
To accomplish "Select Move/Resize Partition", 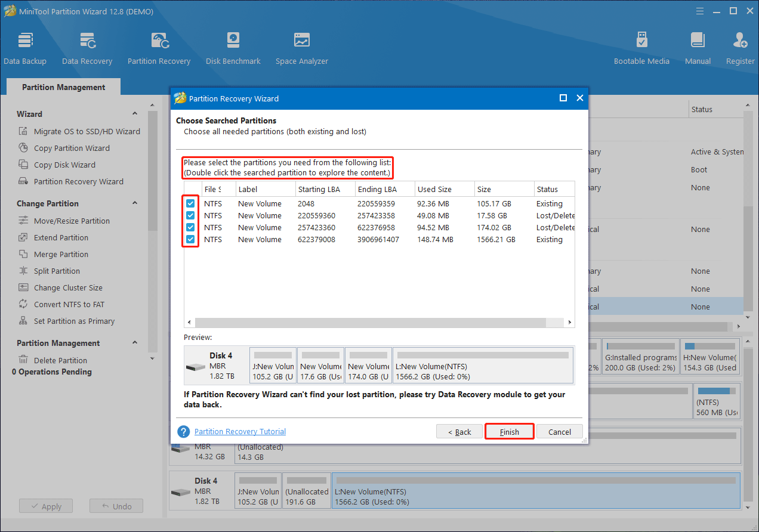I will pyautogui.click(x=72, y=221).
